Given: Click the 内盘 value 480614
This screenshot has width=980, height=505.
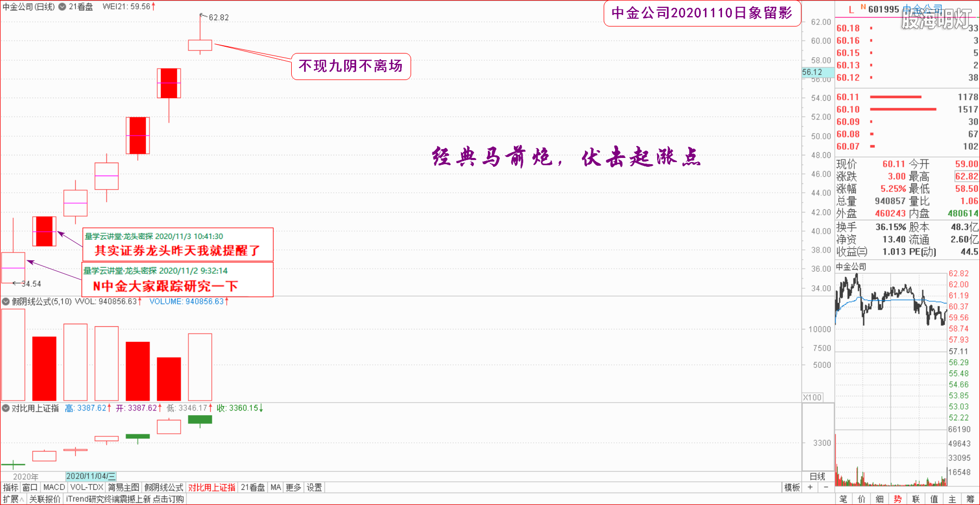Looking at the screenshot, I should (x=963, y=214).
